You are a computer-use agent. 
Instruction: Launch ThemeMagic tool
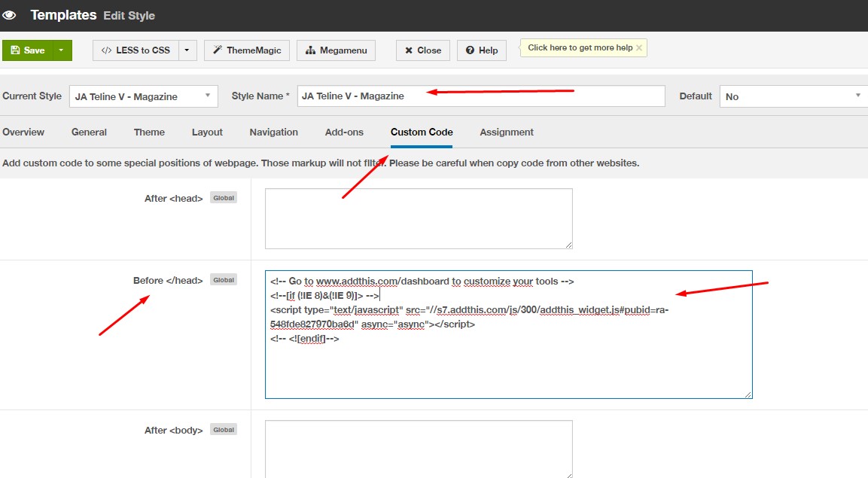click(247, 50)
